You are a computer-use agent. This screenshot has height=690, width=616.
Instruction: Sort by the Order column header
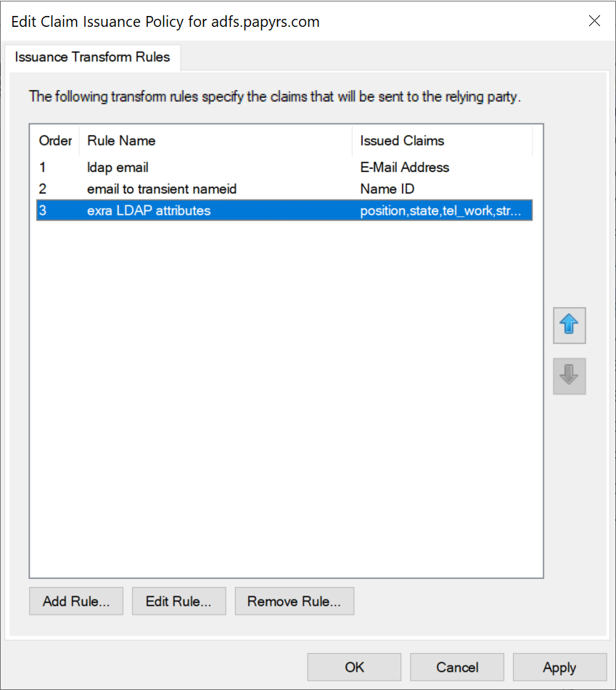55,141
